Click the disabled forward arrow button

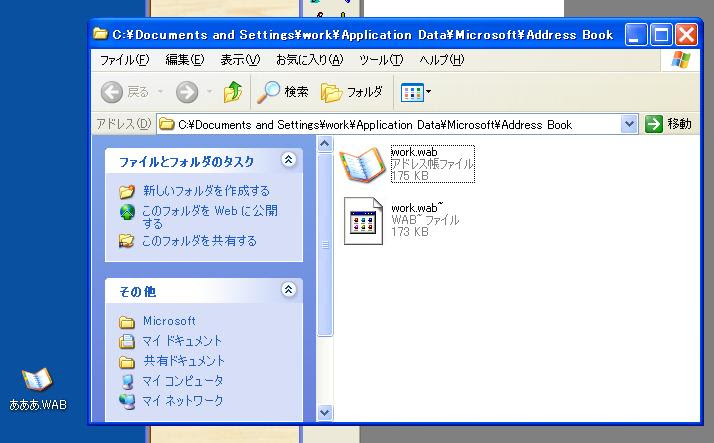(187, 92)
